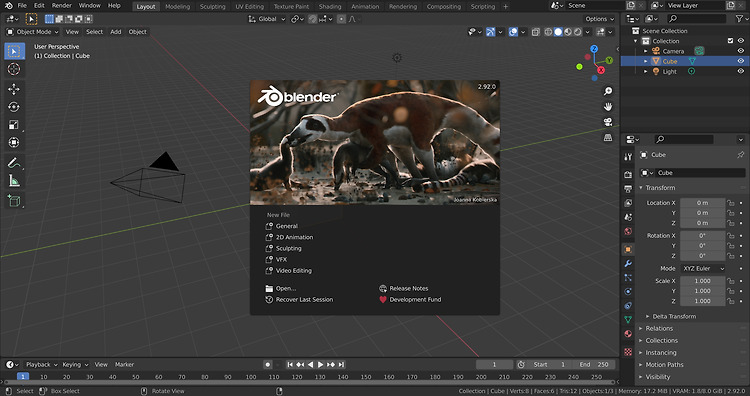Open the Render properties tab icon
Image resolution: width=750 pixels, height=396 pixels.
pyautogui.click(x=628, y=175)
